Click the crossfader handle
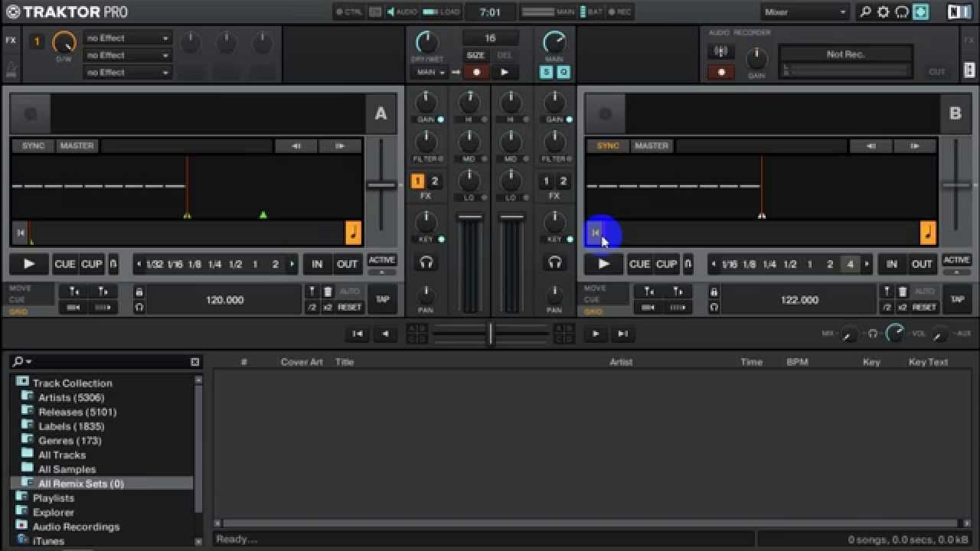The height and width of the screenshot is (551, 980). [491, 333]
